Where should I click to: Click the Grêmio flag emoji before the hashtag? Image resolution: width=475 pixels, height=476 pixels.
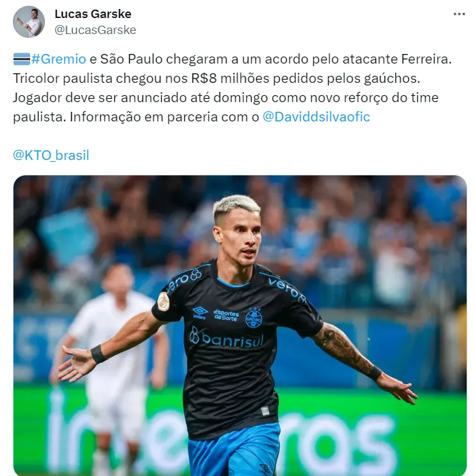pos(22,59)
